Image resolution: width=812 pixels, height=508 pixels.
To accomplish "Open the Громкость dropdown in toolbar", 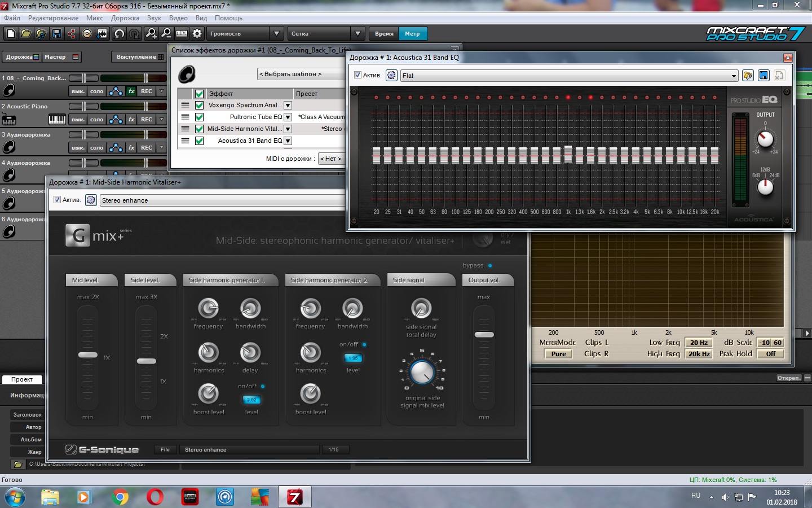I will pos(276,34).
